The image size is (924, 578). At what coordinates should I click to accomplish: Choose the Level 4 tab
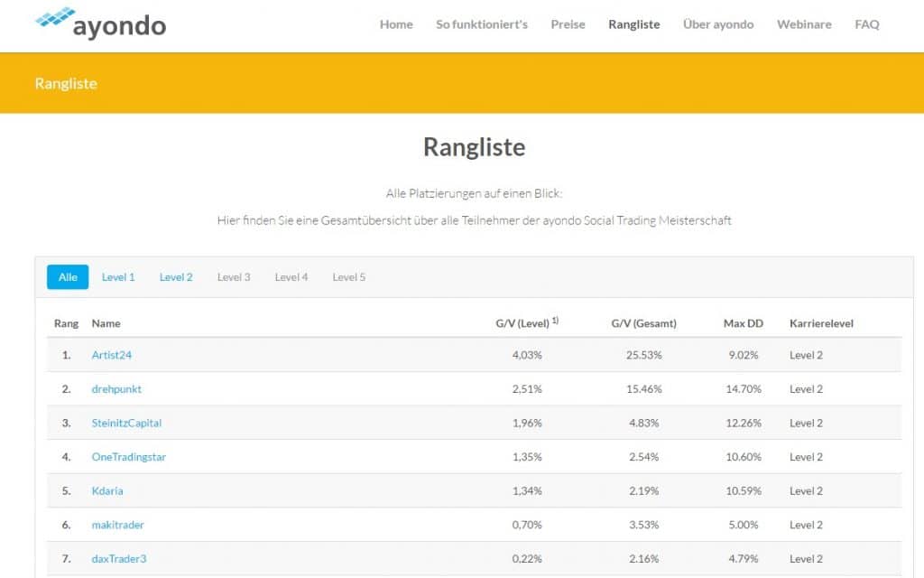[291, 277]
